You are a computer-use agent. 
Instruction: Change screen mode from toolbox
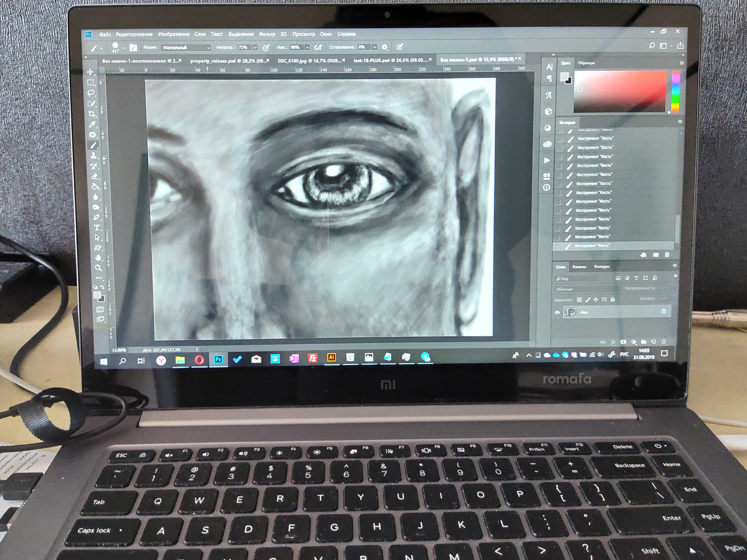coord(100,319)
